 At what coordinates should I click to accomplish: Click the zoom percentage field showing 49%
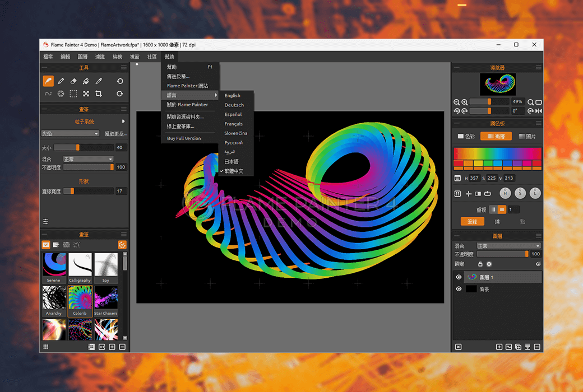(517, 102)
